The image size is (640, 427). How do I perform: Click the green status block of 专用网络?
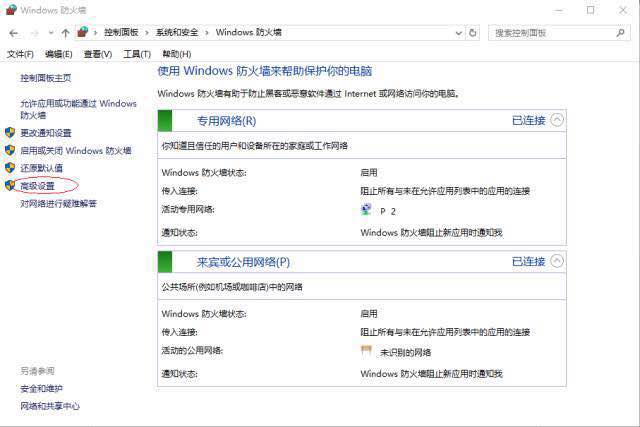coord(165,120)
